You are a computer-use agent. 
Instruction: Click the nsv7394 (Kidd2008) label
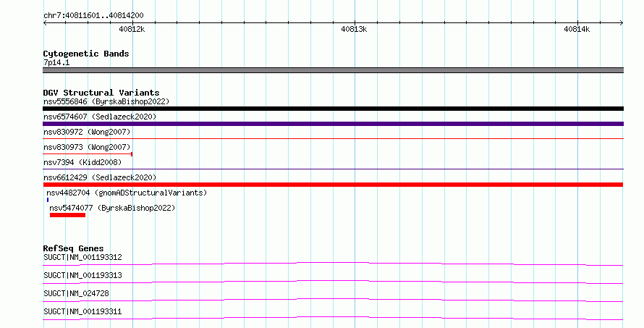[x=82, y=162]
